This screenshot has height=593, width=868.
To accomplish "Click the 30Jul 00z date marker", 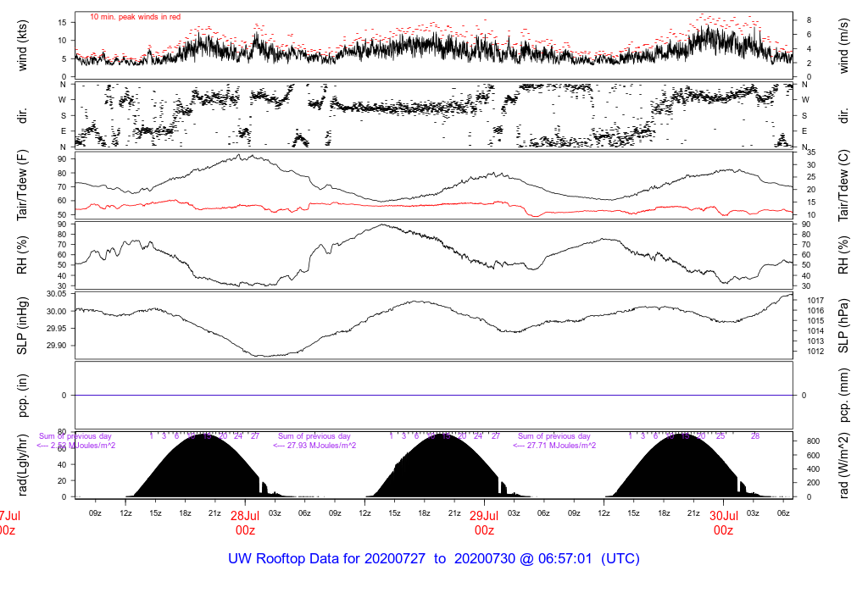I will pyautogui.click(x=723, y=523).
